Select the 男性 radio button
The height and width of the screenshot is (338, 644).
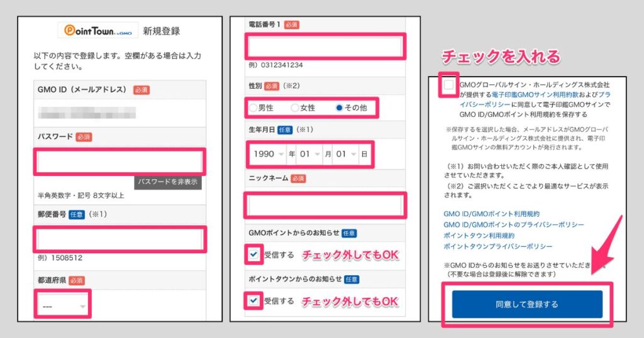coord(253,108)
